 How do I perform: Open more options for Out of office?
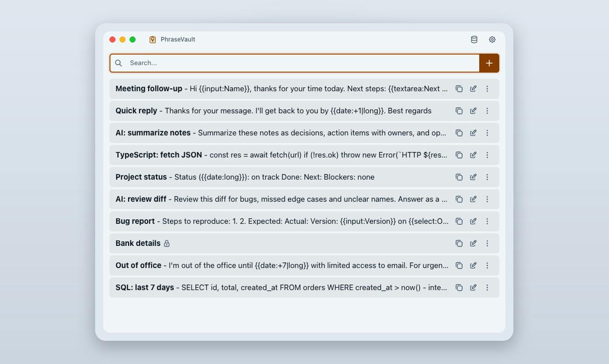tap(487, 265)
